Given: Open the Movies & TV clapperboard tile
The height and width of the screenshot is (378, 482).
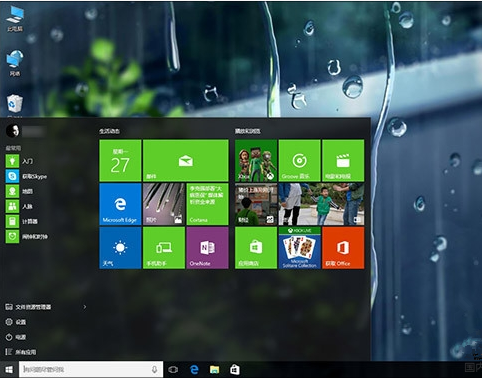Looking at the screenshot, I should coord(343,161).
